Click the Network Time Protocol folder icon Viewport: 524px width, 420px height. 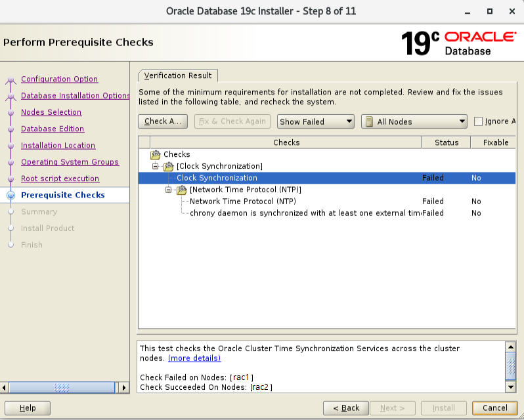coord(182,190)
